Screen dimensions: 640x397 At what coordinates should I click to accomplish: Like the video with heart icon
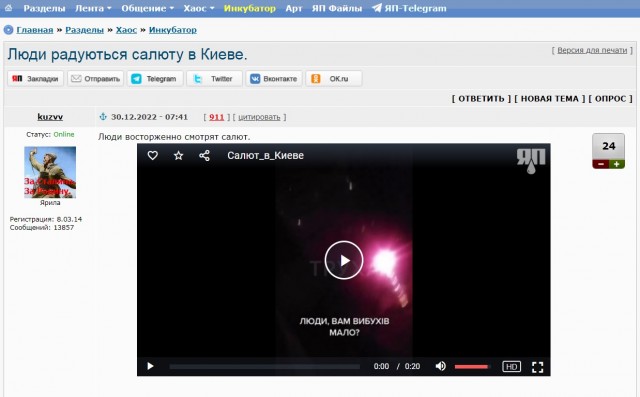(153, 155)
